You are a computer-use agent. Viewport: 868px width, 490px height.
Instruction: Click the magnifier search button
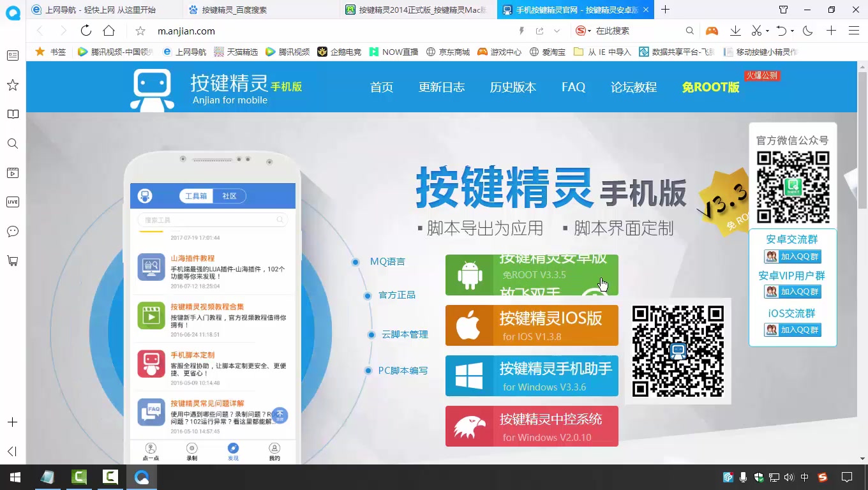click(690, 31)
